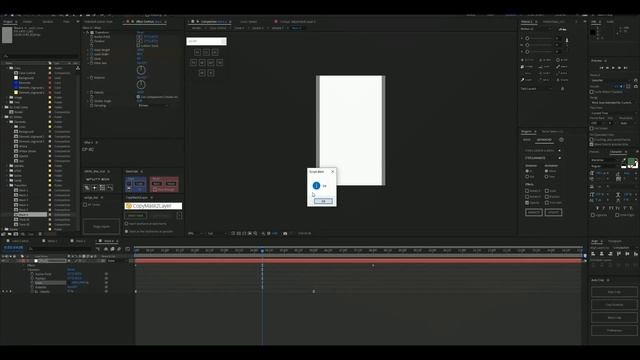Switch to the Project panel tab

tap(8, 22)
